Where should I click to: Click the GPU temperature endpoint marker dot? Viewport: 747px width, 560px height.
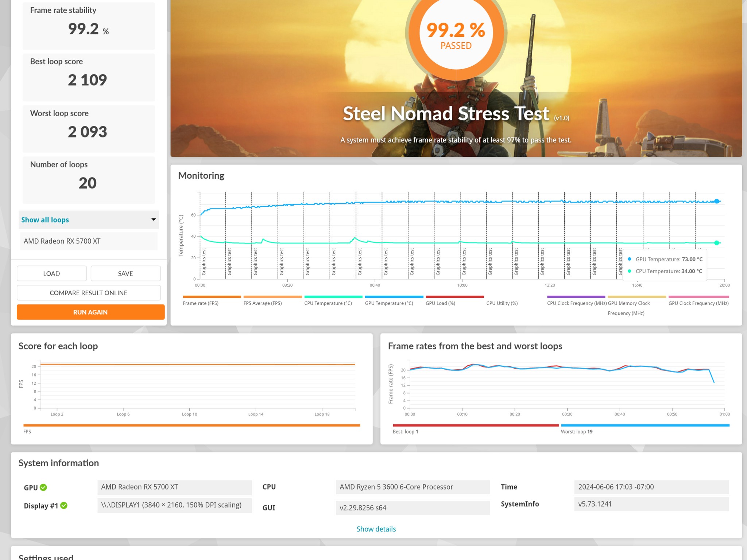717,201
